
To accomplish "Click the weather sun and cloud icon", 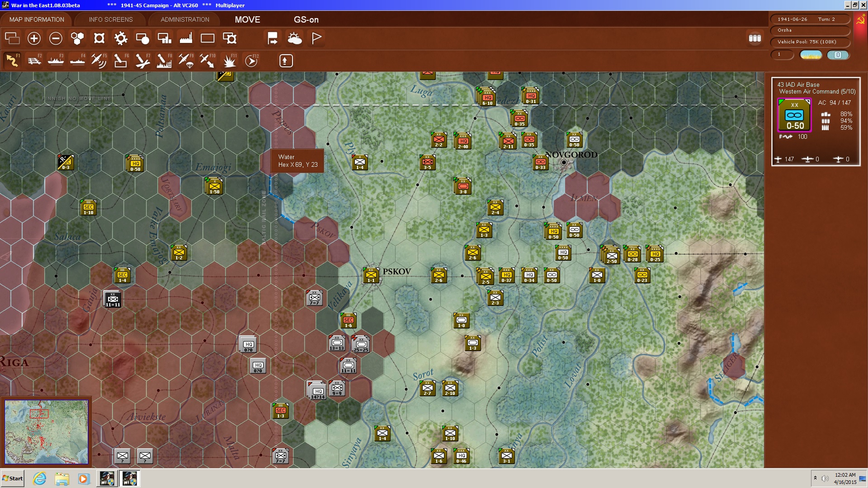I will point(294,38).
